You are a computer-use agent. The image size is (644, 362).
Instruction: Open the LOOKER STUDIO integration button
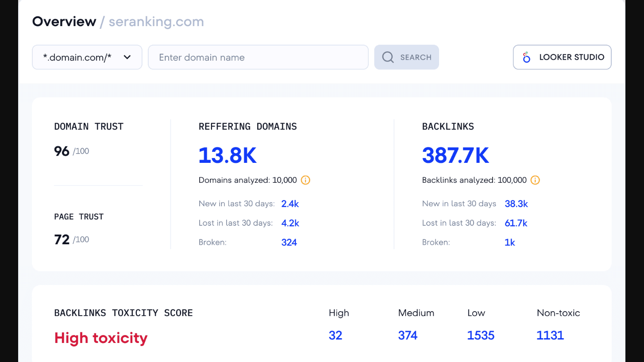click(x=562, y=57)
